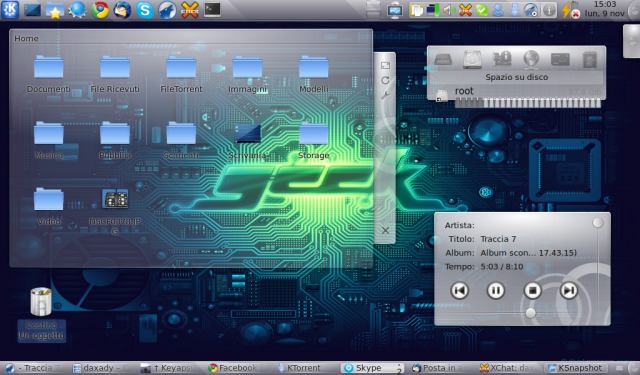Open the Klipper clipboard tray icon
This screenshot has width=640, height=375.
point(416,10)
